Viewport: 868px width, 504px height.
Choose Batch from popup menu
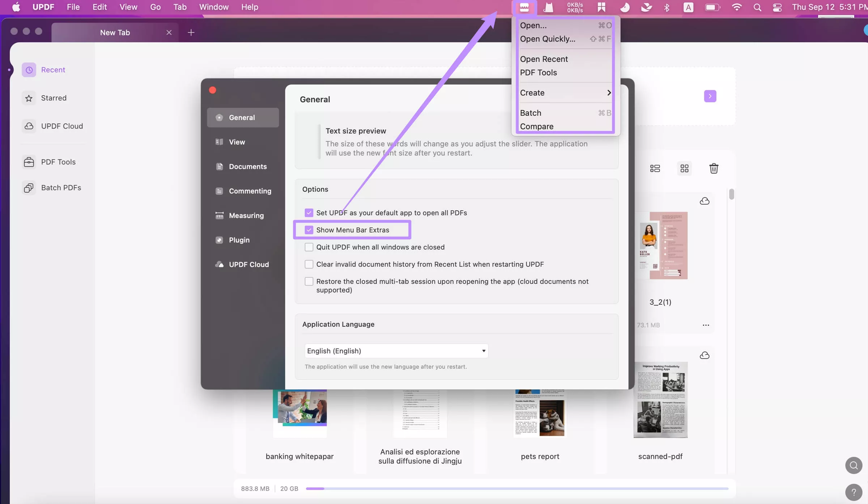(x=565, y=113)
